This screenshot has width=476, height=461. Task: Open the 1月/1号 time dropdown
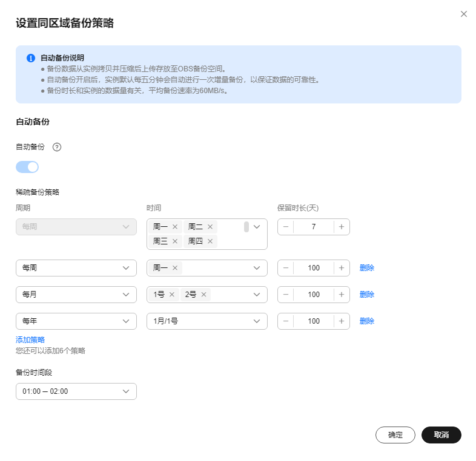click(x=207, y=321)
